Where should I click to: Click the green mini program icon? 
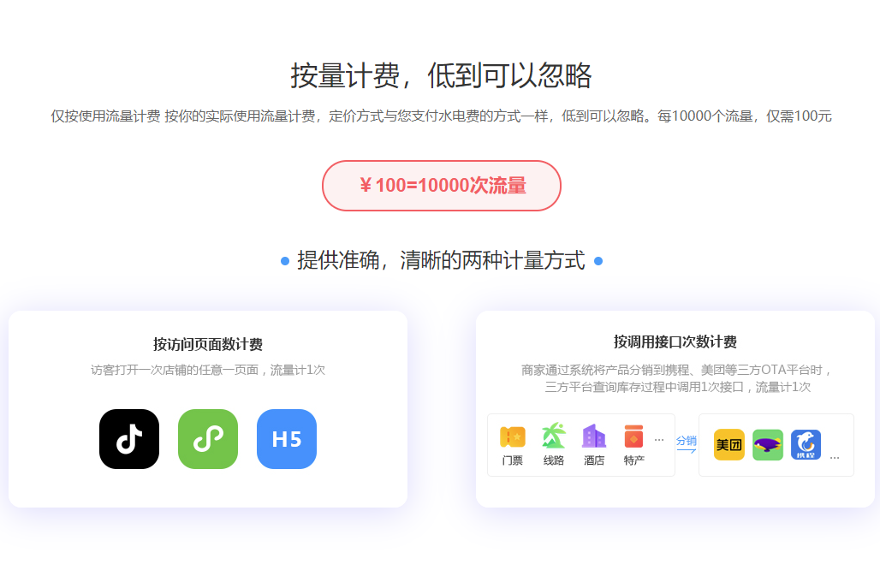coord(208,439)
